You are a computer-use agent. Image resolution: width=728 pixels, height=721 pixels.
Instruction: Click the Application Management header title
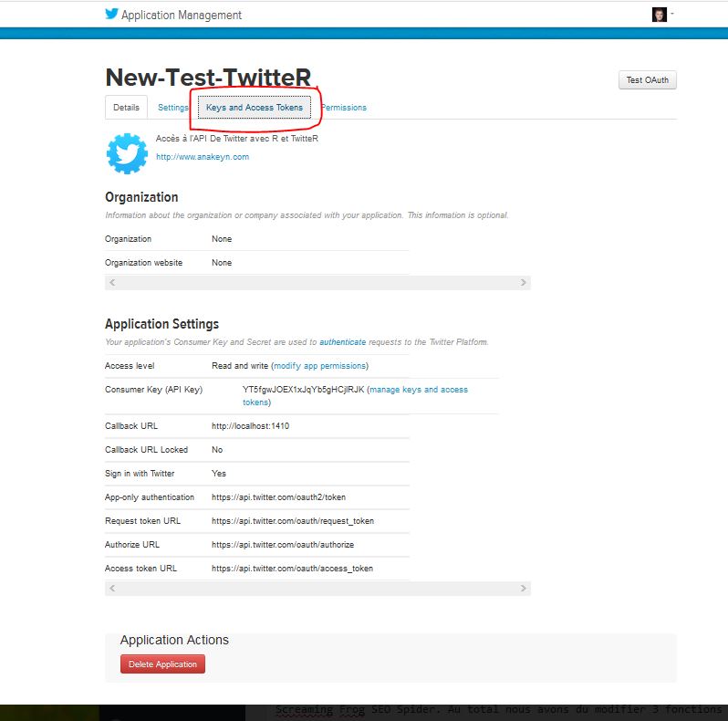point(182,16)
